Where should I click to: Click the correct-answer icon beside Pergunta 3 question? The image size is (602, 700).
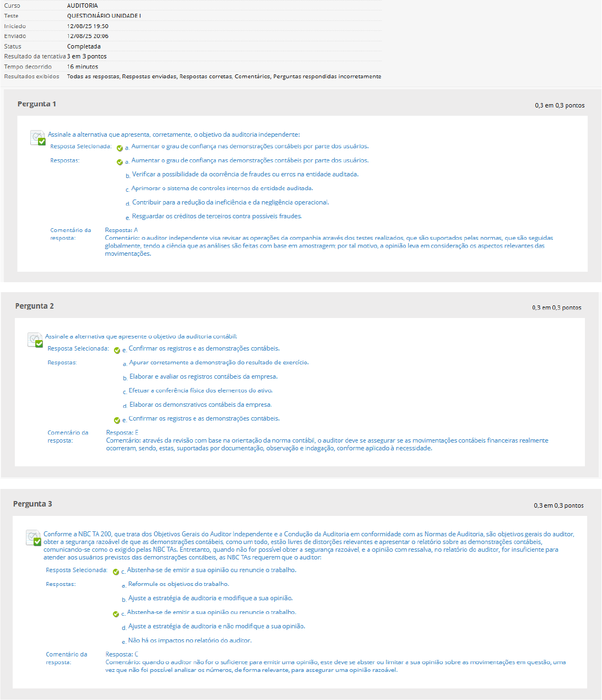34,538
